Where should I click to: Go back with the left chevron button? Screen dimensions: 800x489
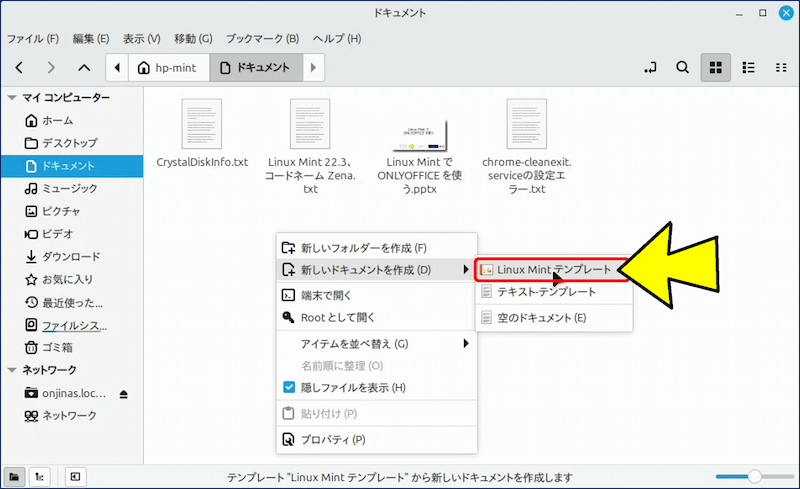(x=19, y=67)
